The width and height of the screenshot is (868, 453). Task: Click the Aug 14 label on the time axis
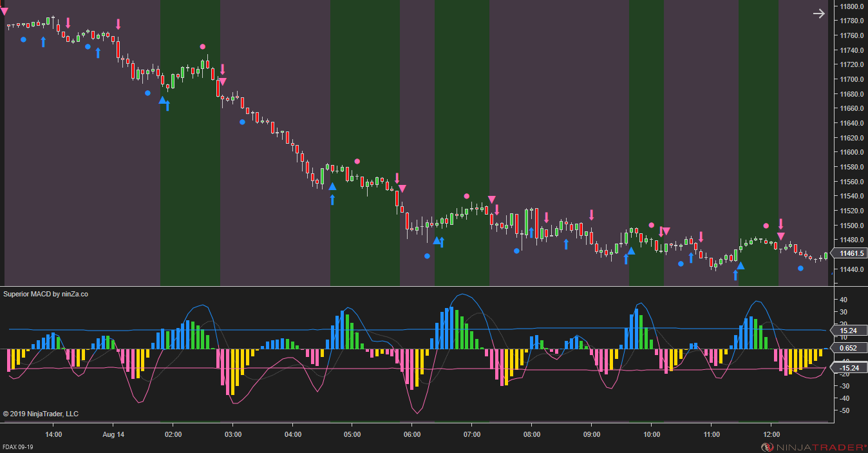pos(113,435)
